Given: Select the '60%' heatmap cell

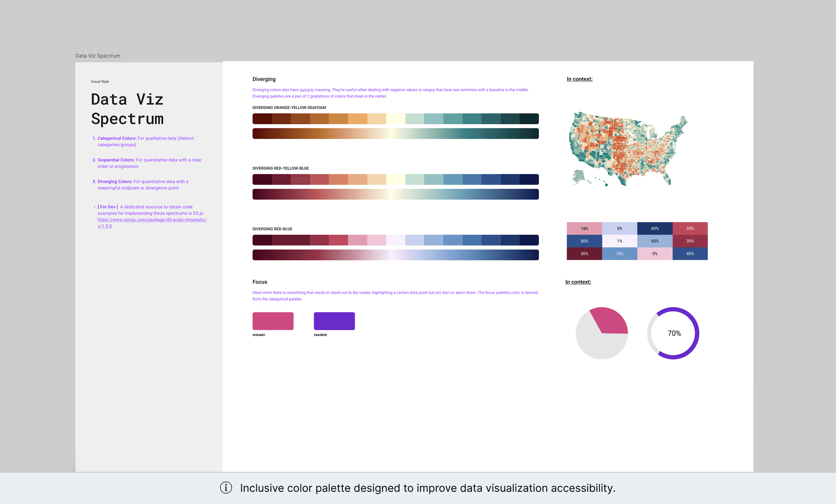Looking at the screenshot, I should coord(655,228).
